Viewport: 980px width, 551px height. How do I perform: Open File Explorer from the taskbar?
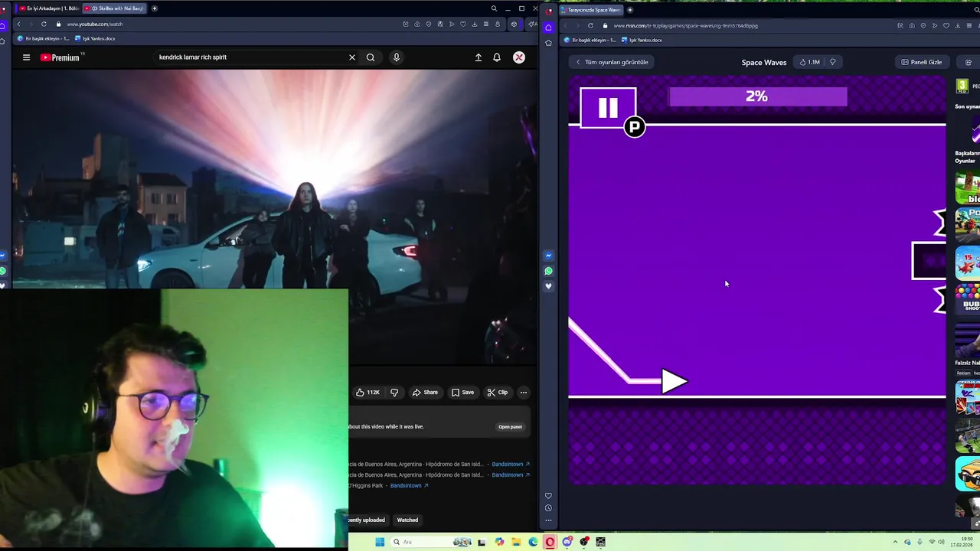click(517, 542)
